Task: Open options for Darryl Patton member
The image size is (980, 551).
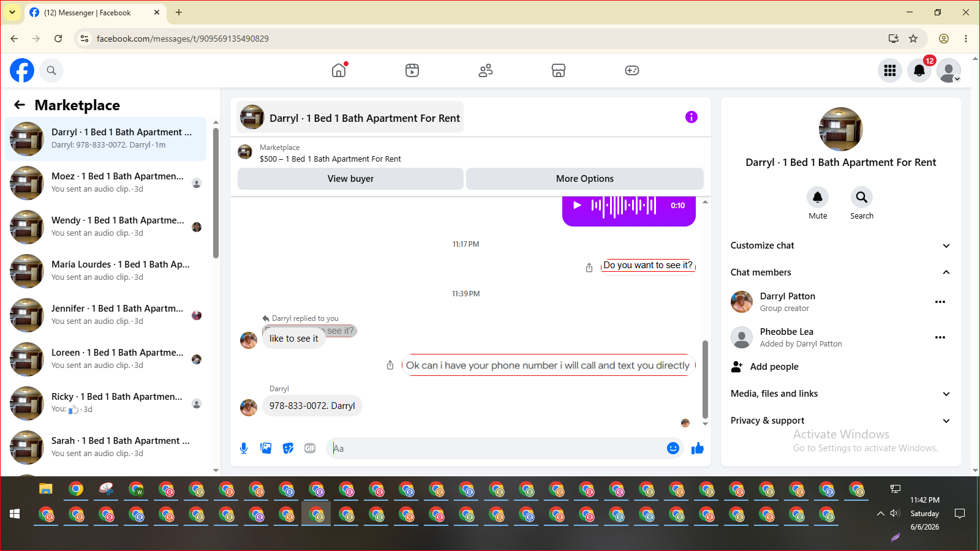Action: click(x=940, y=302)
